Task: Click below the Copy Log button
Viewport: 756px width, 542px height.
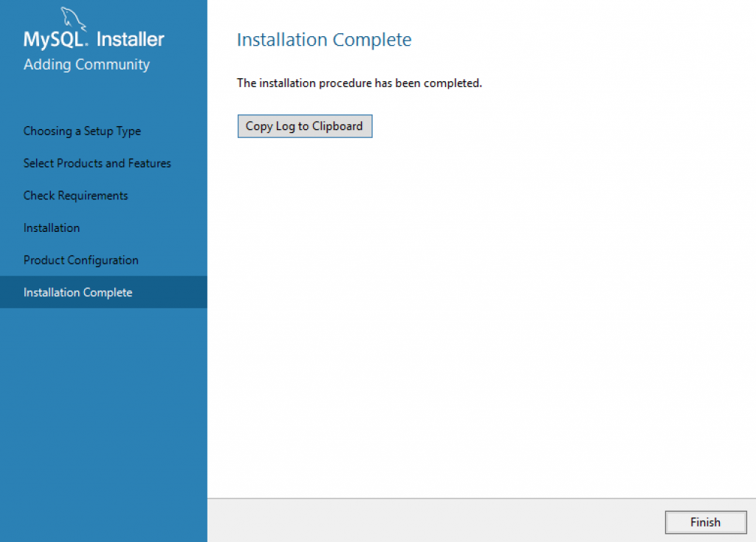Action: click(304, 170)
